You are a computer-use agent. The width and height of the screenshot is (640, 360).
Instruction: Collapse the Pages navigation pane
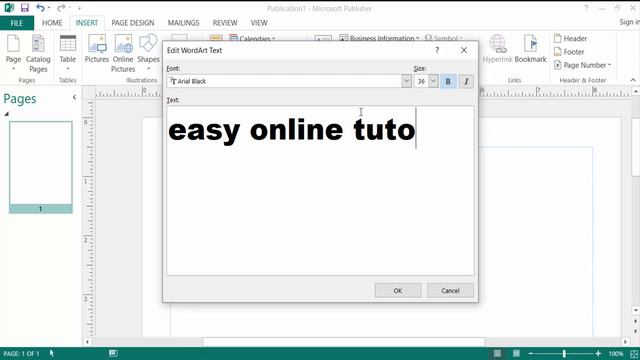pos(74,97)
